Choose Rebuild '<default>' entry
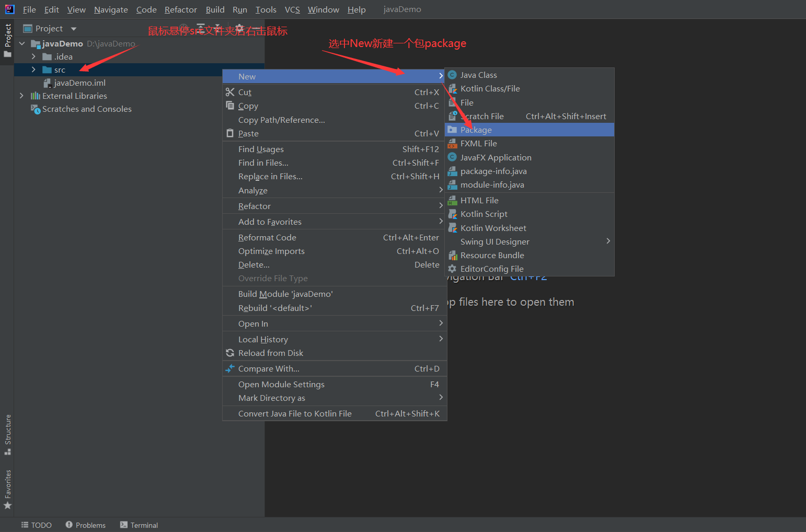This screenshot has width=806, height=532. click(335, 308)
